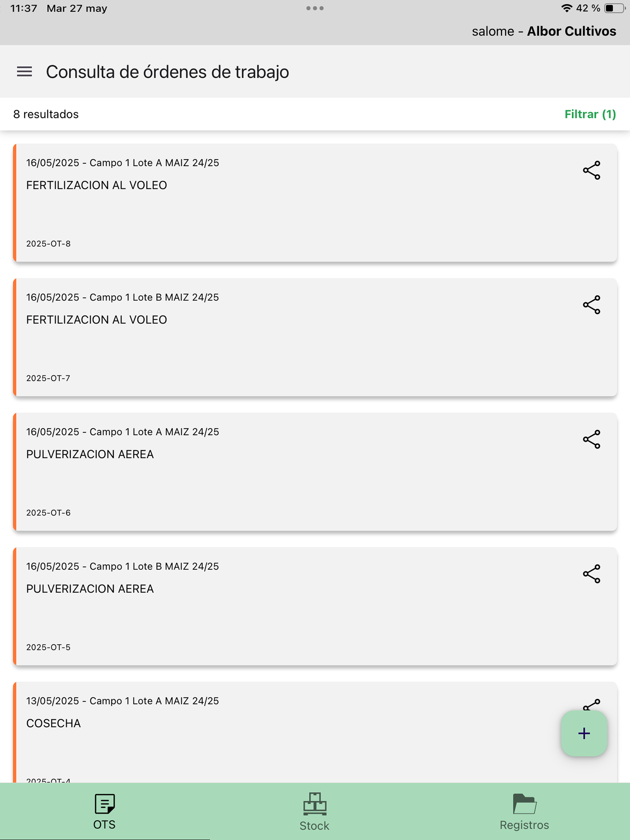630x840 pixels.
Task: Open the 2025-OT-6 PULVERIZACION AEREA card
Action: click(315, 472)
